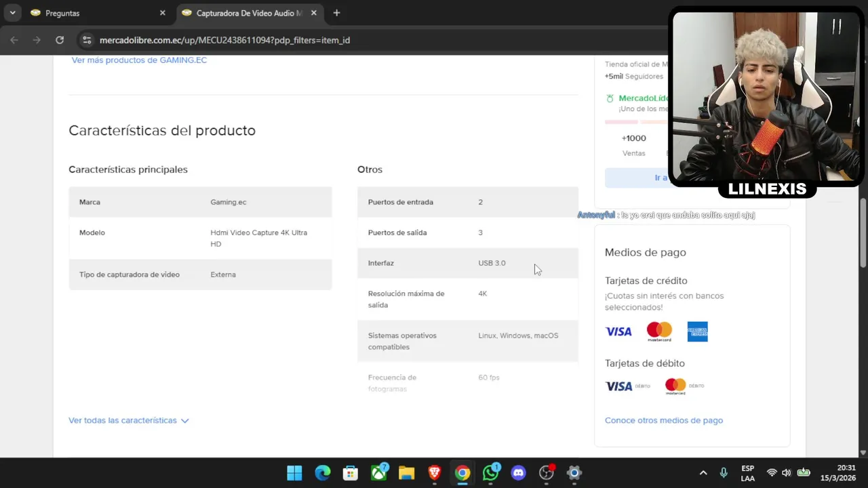Open the tab search dropdown arrow
Screen dimensions: 868x488
point(12,13)
